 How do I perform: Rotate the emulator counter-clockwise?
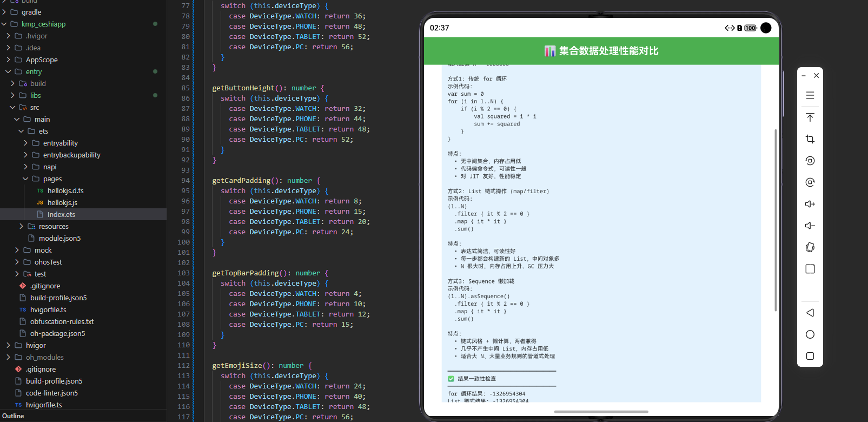[810, 161]
